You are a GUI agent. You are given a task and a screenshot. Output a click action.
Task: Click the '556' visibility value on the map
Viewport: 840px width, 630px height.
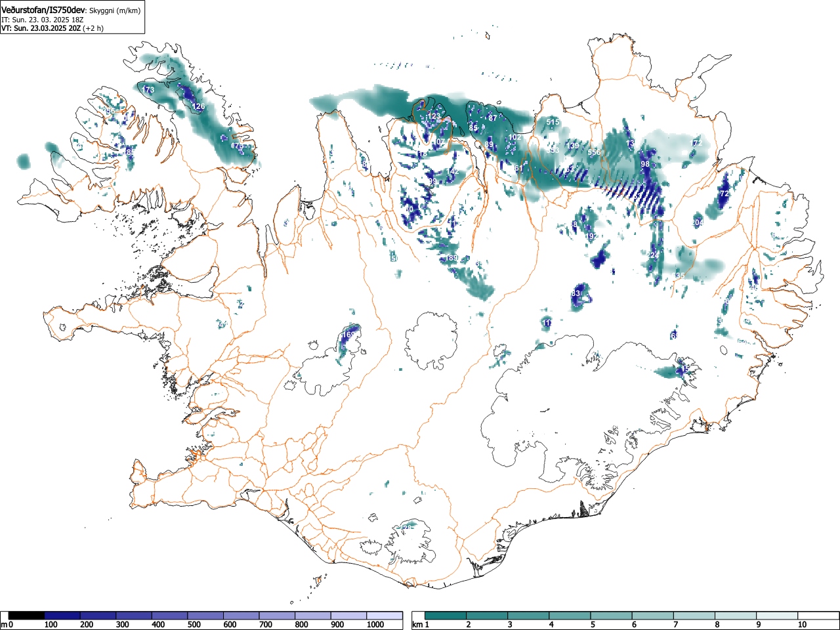(x=594, y=152)
